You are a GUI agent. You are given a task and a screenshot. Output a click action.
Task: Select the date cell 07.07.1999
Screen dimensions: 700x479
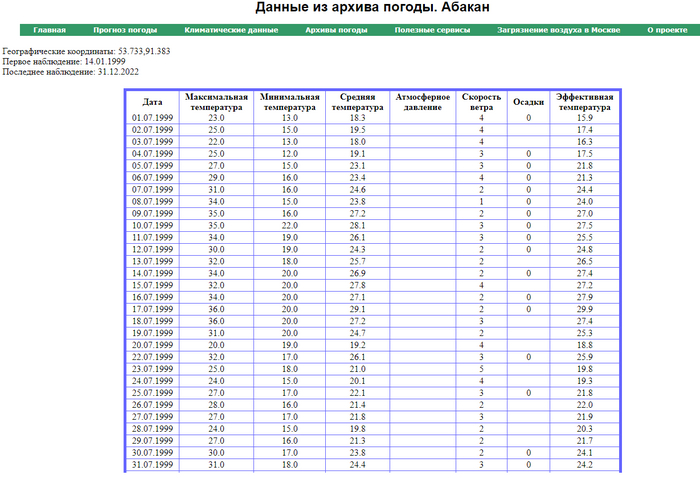(x=152, y=190)
